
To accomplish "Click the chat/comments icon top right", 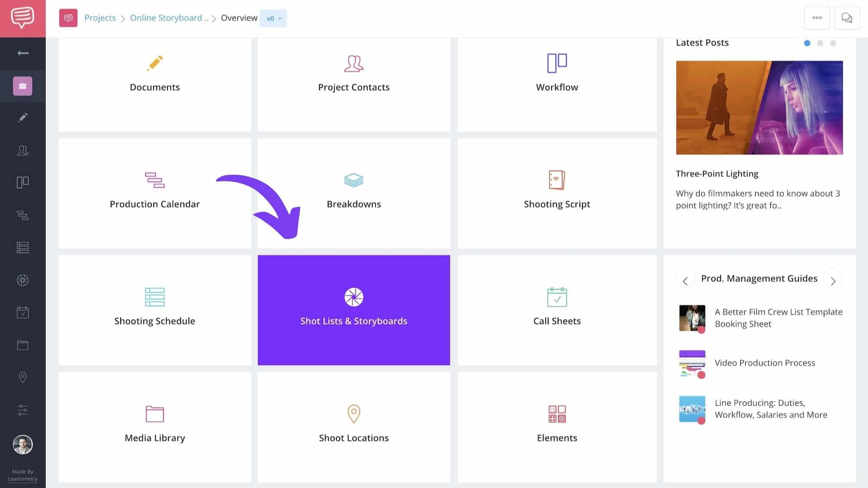I will click(x=847, y=17).
